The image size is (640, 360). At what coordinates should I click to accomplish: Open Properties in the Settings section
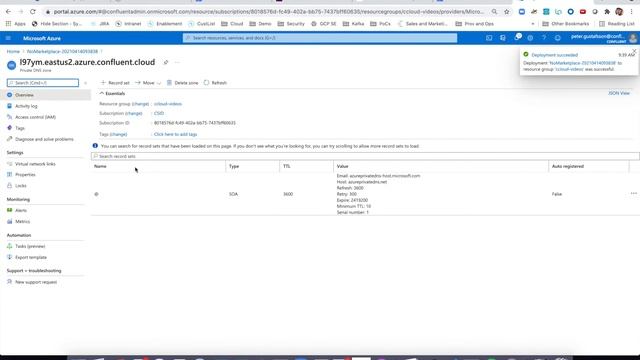click(x=25, y=175)
